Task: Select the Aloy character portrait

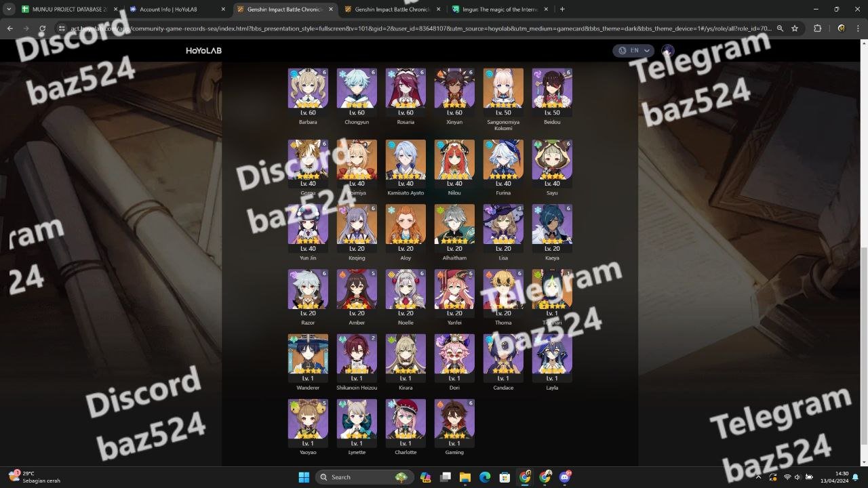Action: [406, 229]
